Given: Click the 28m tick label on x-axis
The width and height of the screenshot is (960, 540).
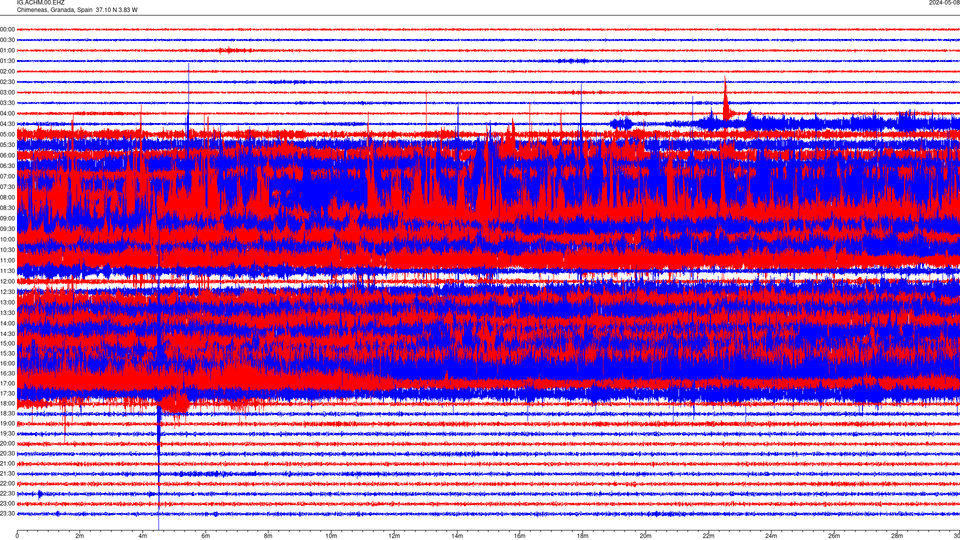Looking at the screenshot, I should (897, 536).
